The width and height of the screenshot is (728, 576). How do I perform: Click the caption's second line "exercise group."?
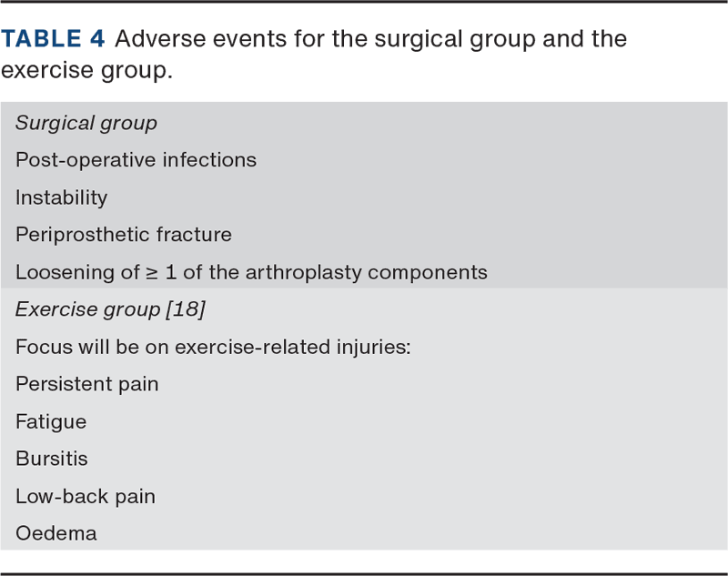point(86,70)
